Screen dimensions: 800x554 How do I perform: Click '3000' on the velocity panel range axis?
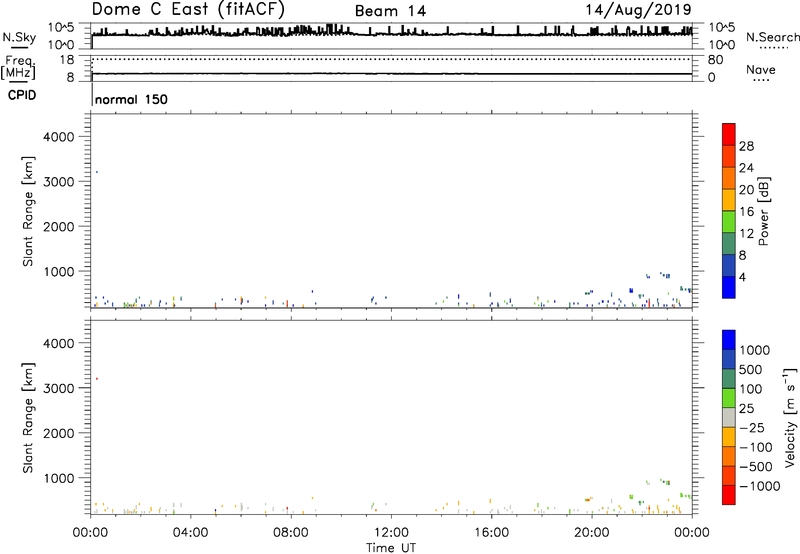point(59,388)
